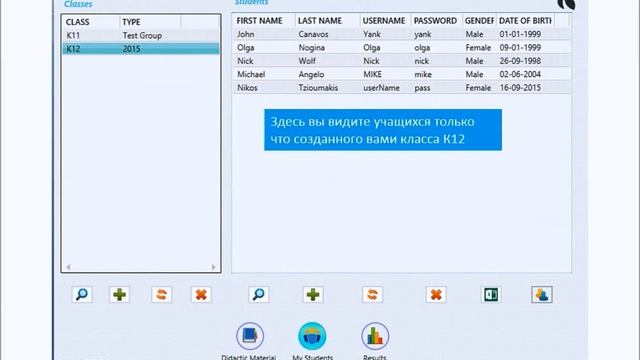This screenshot has width=640, height=360.
Task: Click the username cell MIKE
Action: [373, 74]
